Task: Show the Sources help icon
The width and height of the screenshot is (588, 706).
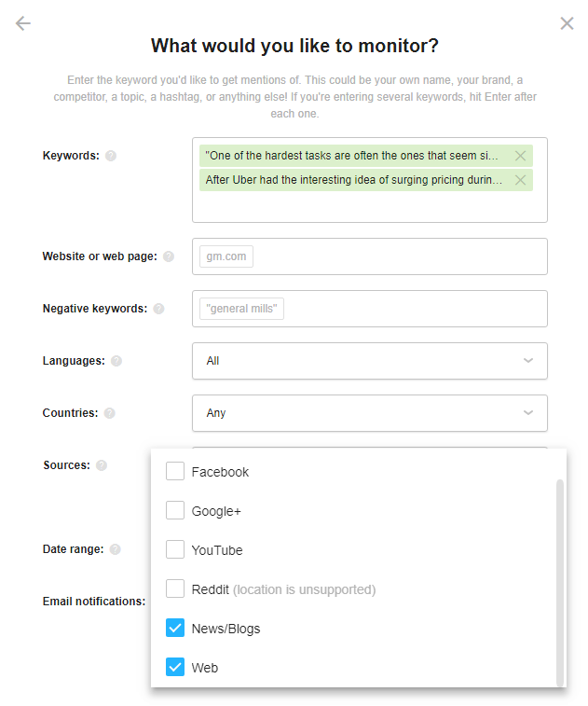Action: click(x=102, y=465)
